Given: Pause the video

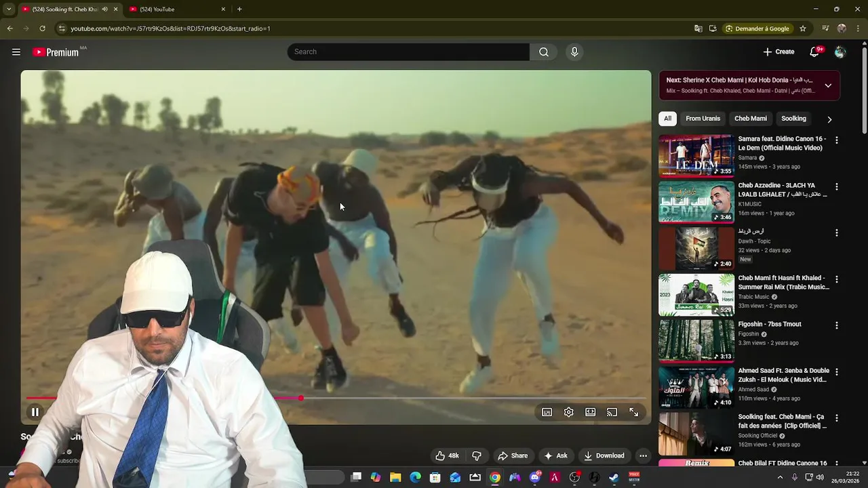Looking at the screenshot, I should pyautogui.click(x=35, y=411).
